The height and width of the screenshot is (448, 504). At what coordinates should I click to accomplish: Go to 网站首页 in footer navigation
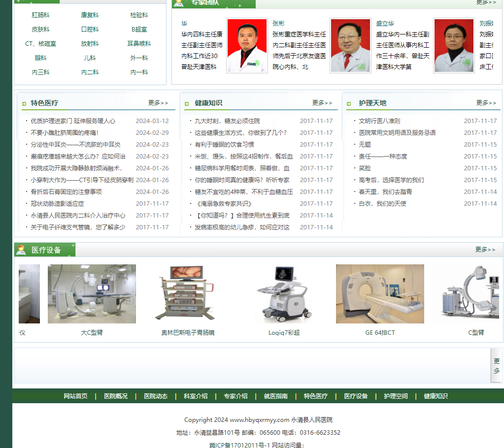tap(75, 396)
